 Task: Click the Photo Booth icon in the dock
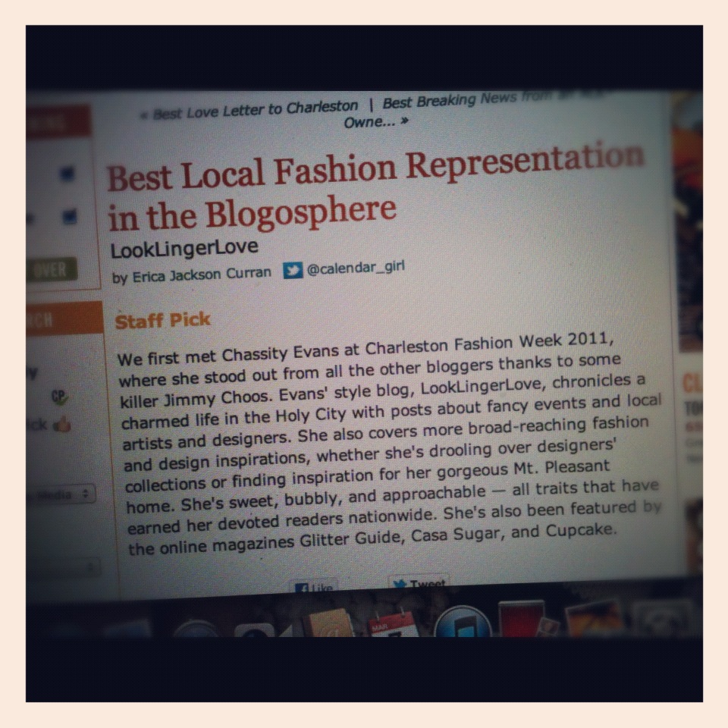point(521,619)
